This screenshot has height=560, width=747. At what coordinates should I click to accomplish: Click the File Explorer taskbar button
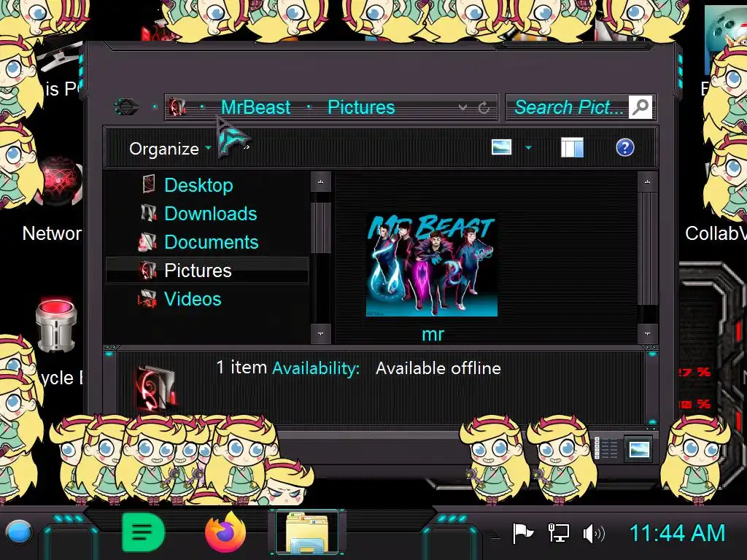(x=307, y=532)
